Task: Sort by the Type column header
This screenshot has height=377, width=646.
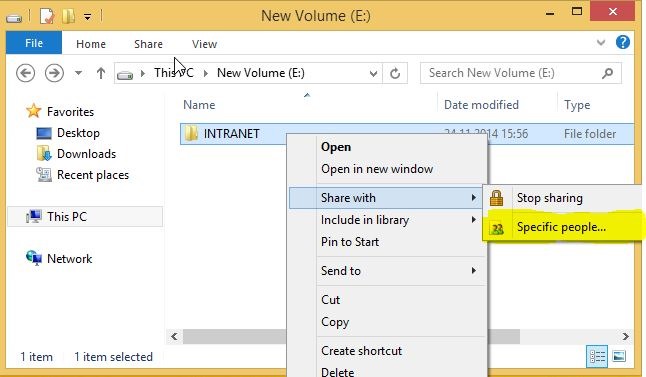Action: point(577,105)
